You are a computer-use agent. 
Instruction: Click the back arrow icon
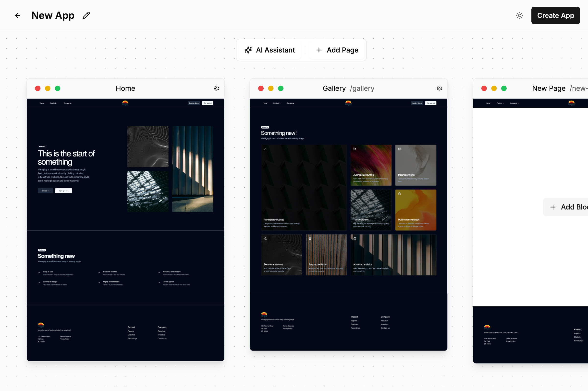(x=17, y=15)
